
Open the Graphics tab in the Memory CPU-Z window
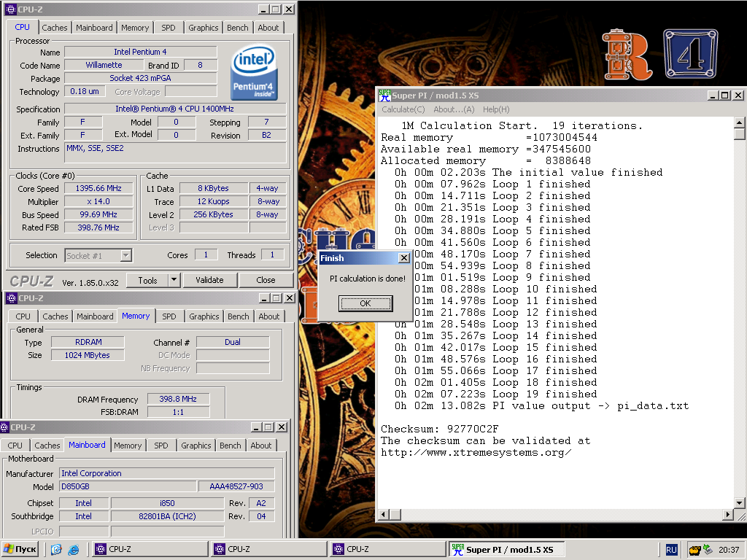[204, 316]
